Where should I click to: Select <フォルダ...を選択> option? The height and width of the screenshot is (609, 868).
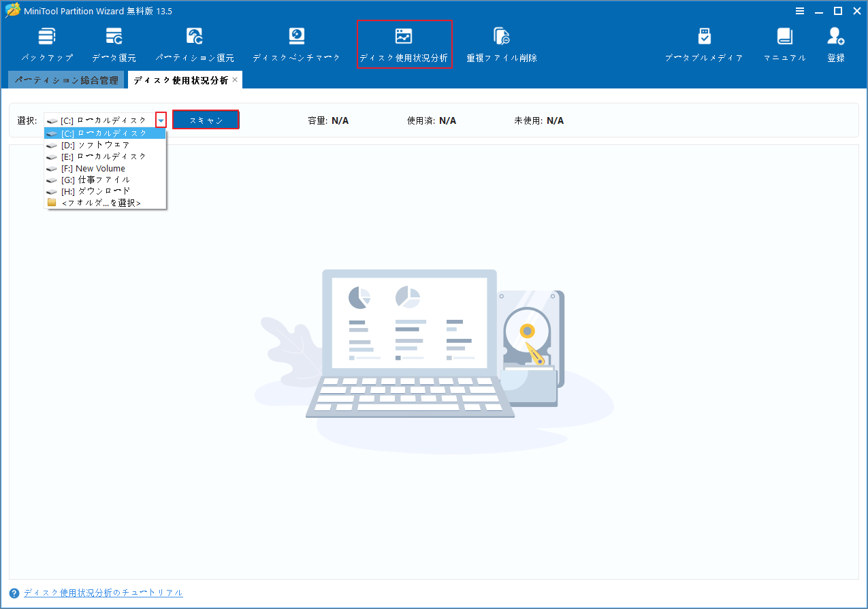pos(102,202)
